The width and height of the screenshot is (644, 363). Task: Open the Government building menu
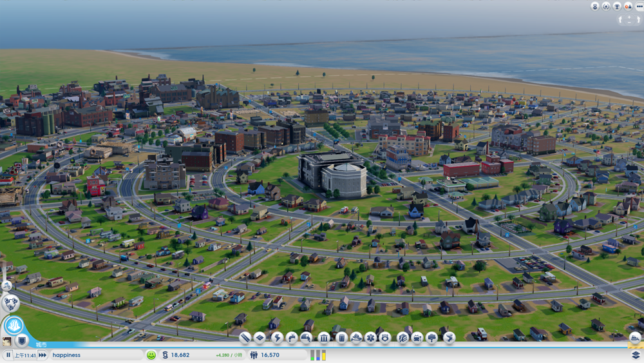324,337
